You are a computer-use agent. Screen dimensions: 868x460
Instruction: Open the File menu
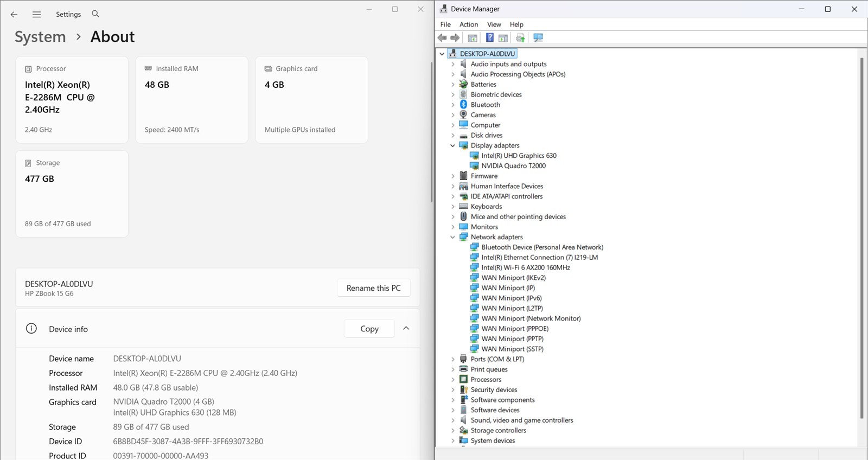[445, 24]
